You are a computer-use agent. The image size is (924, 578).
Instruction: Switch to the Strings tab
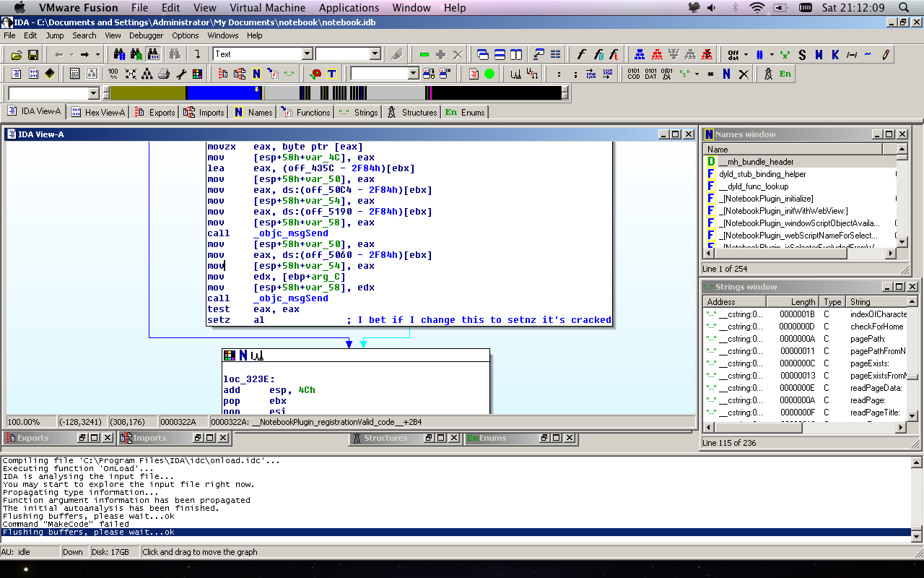tap(358, 112)
